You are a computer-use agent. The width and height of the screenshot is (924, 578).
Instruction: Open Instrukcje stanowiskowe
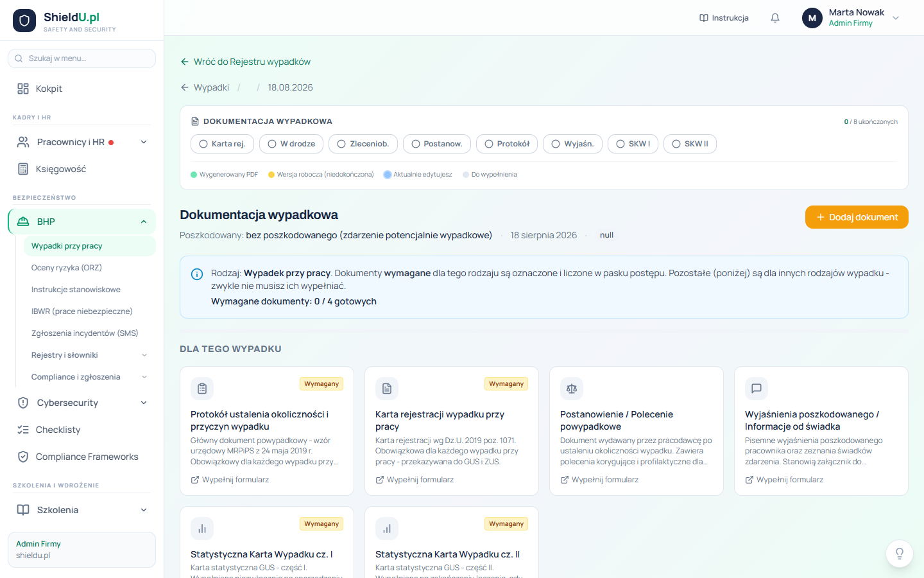(x=89, y=290)
